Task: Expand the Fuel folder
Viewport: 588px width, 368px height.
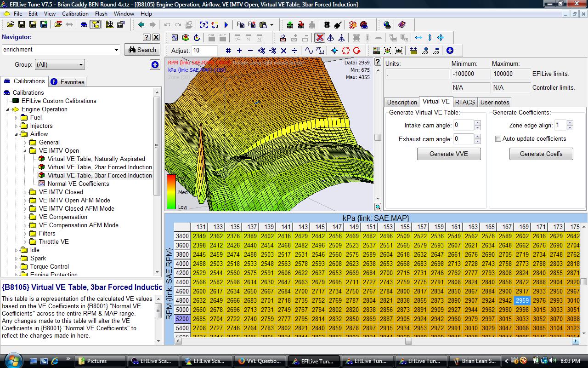Action: coord(17,118)
